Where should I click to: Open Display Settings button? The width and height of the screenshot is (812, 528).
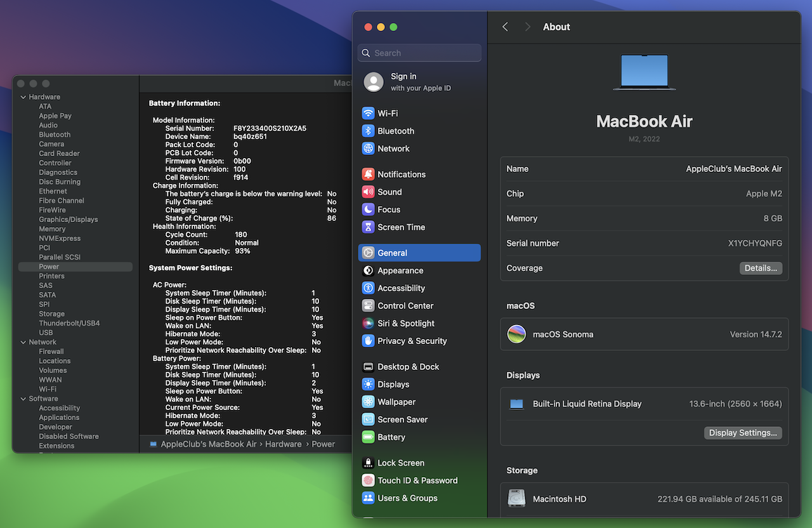pyautogui.click(x=743, y=433)
